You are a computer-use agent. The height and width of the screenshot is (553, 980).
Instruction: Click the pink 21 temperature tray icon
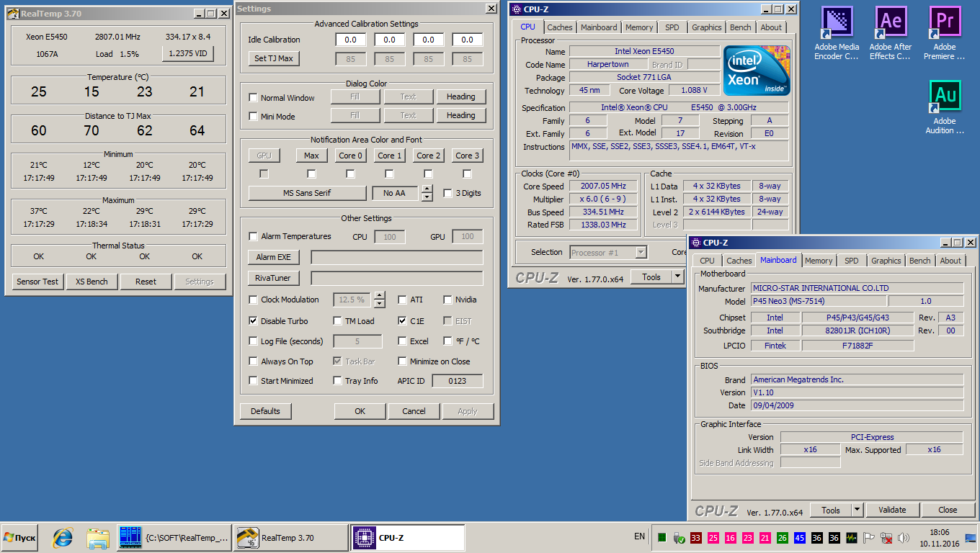pyautogui.click(x=765, y=538)
